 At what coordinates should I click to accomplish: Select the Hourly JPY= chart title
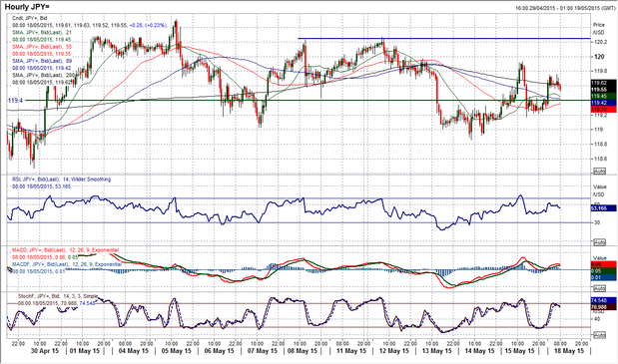(27, 7)
